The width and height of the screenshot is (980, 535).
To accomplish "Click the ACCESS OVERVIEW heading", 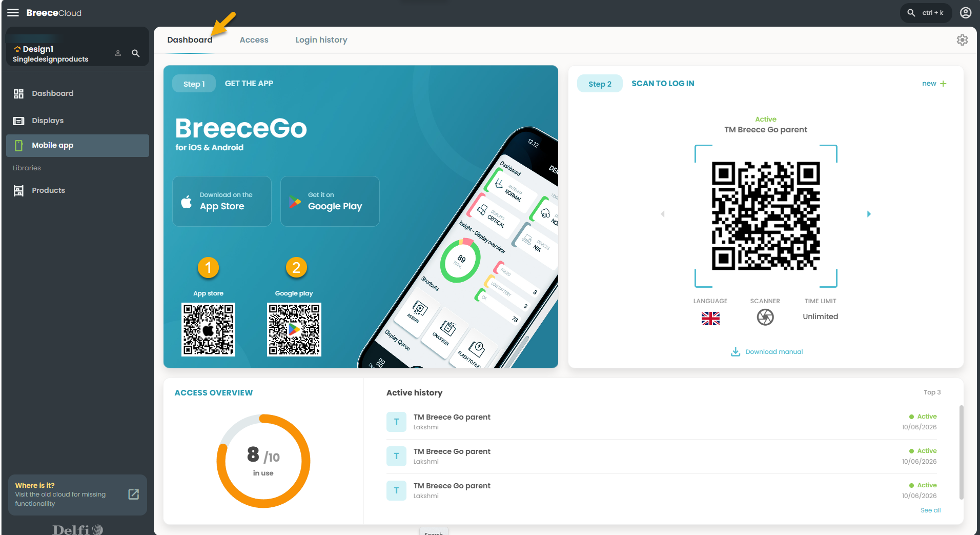I will click(214, 393).
